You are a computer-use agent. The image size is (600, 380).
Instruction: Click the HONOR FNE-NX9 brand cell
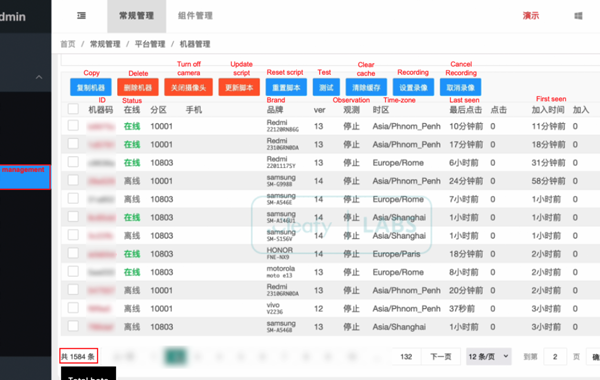[280, 253]
